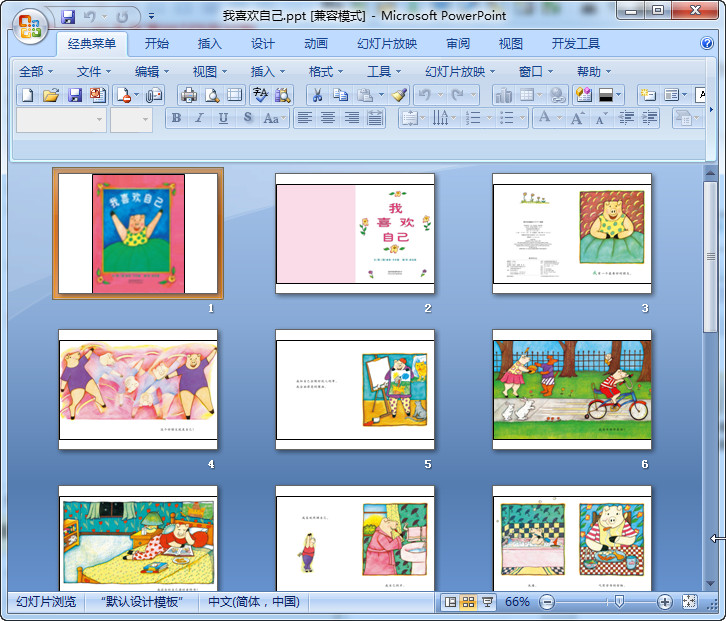Screen dimensions: 726x621
Task: Start slide show from status bar
Action: tap(487, 602)
